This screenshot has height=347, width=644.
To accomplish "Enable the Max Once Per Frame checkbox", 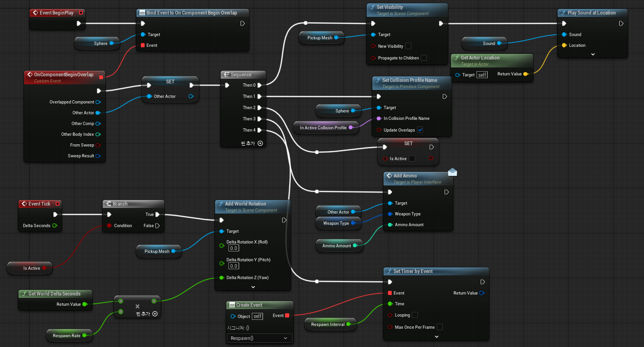I will 439,327.
